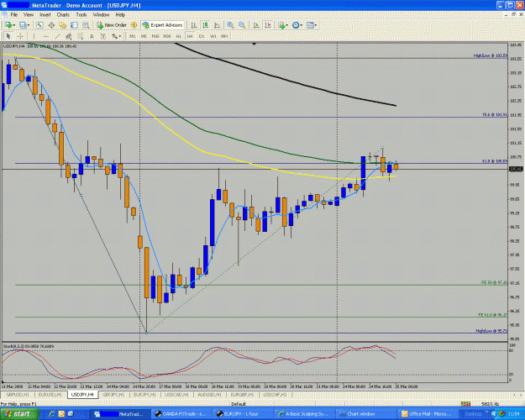Switch to the GBPUSD,H1 chart tab
The image size is (525, 420).
(x=17, y=395)
